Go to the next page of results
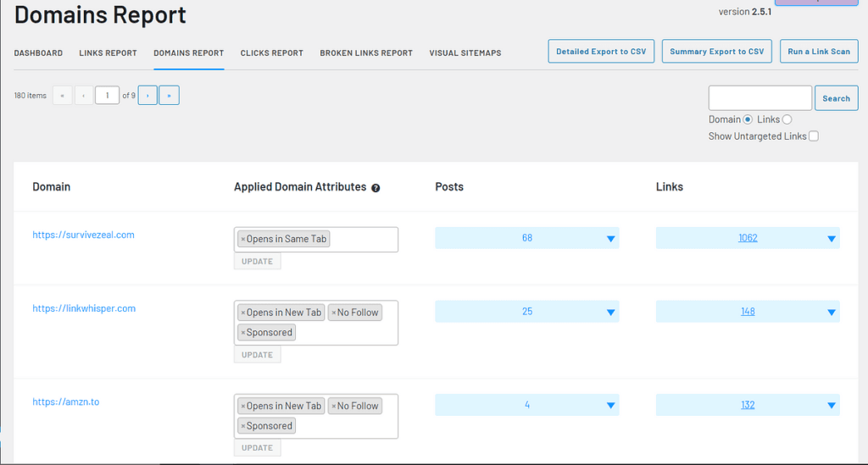Screen dimensions: 868x465 (x=147, y=96)
